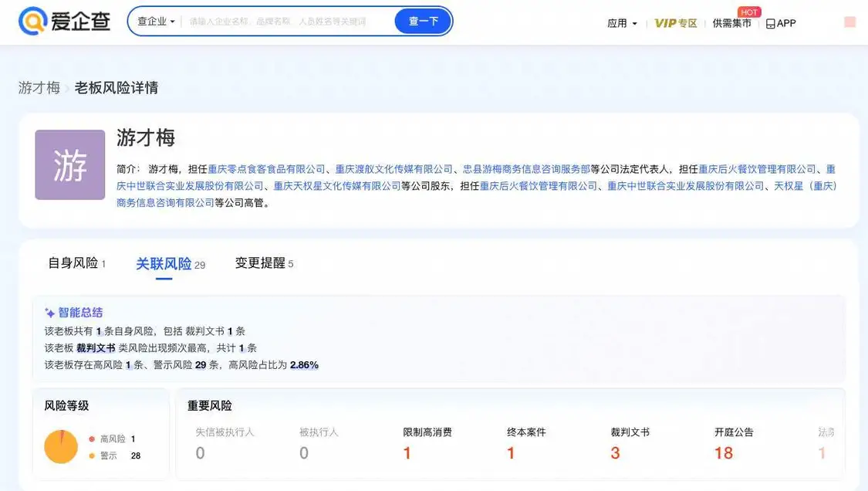The image size is (868, 491).
Task: Click the 查一下 search button
Action: tap(423, 22)
